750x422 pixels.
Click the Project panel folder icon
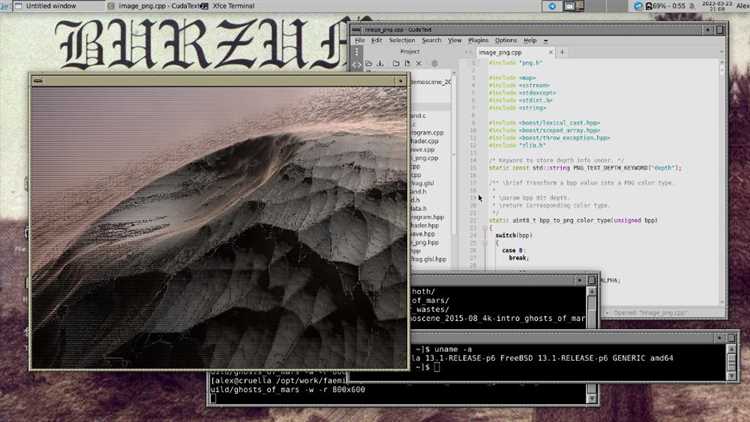[x=396, y=63]
